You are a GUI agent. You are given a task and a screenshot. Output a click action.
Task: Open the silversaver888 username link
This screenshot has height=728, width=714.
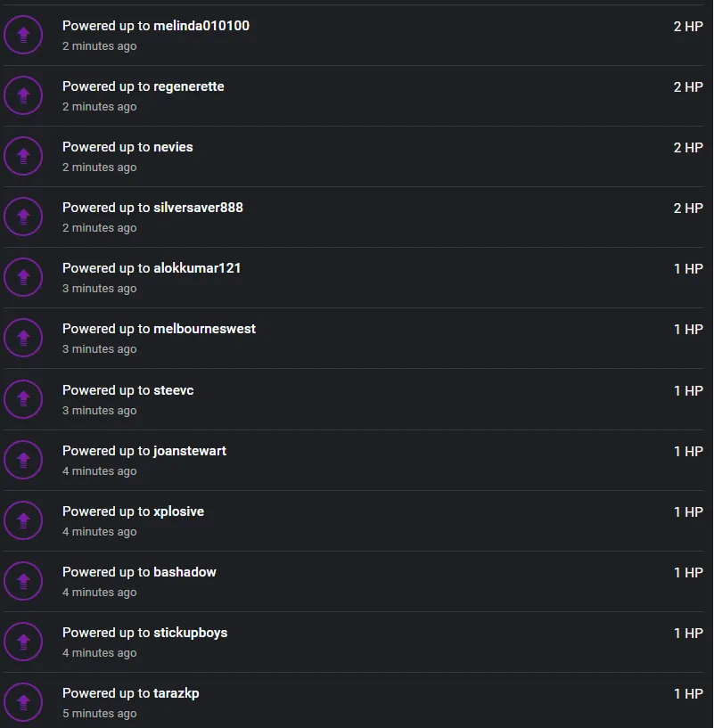(x=198, y=208)
